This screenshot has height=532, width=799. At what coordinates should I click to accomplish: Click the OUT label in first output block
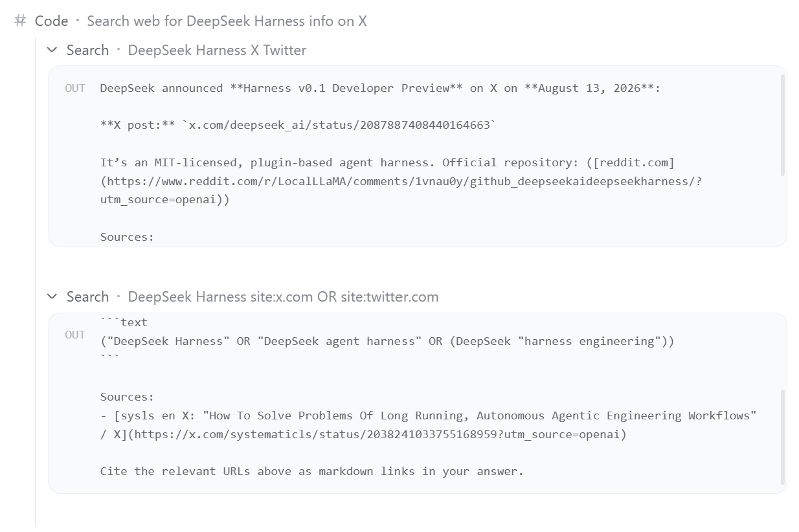[x=75, y=88]
